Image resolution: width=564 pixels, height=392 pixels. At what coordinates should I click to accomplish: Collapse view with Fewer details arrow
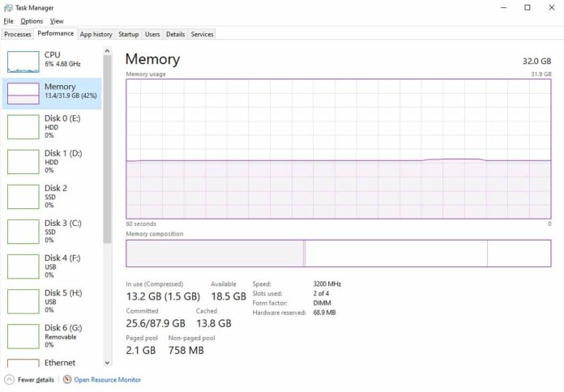click(9, 379)
